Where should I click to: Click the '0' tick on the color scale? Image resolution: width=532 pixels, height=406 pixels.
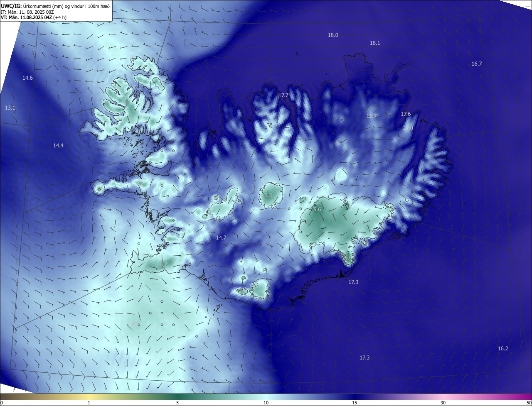(1, 403)
